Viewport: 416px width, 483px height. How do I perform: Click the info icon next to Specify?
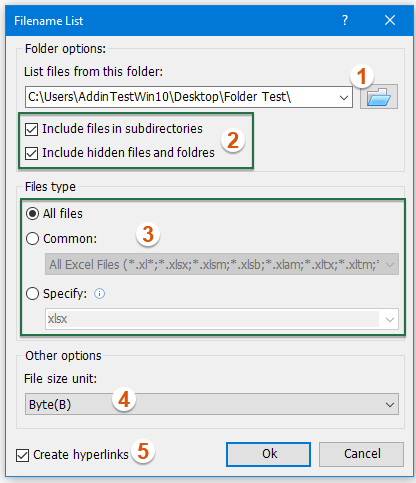coord(99,294)
